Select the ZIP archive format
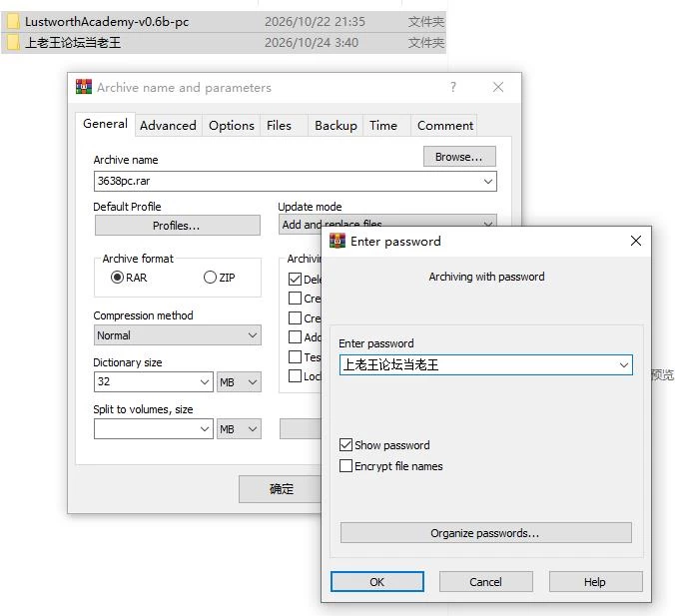 pos(210,278)
